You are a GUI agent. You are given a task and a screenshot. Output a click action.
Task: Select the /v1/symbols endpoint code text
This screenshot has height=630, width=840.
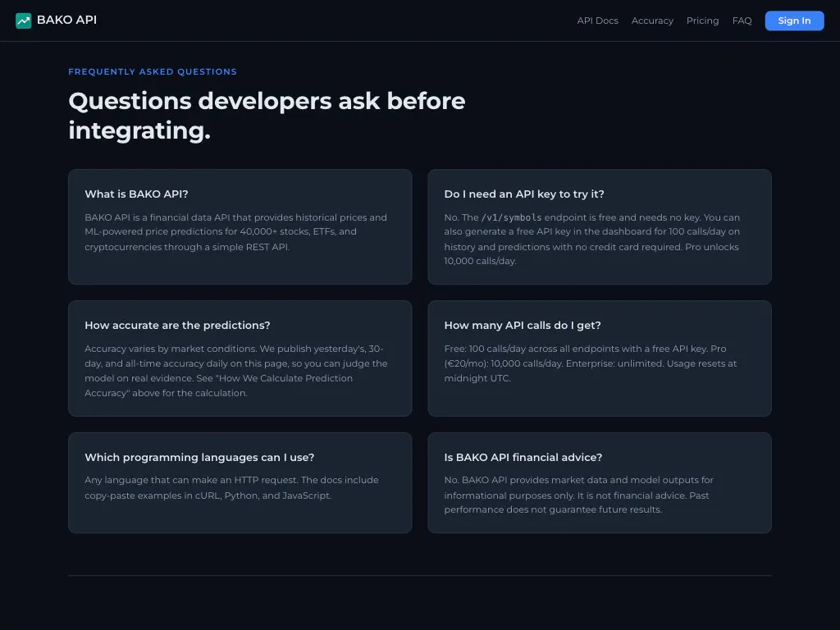511,217
